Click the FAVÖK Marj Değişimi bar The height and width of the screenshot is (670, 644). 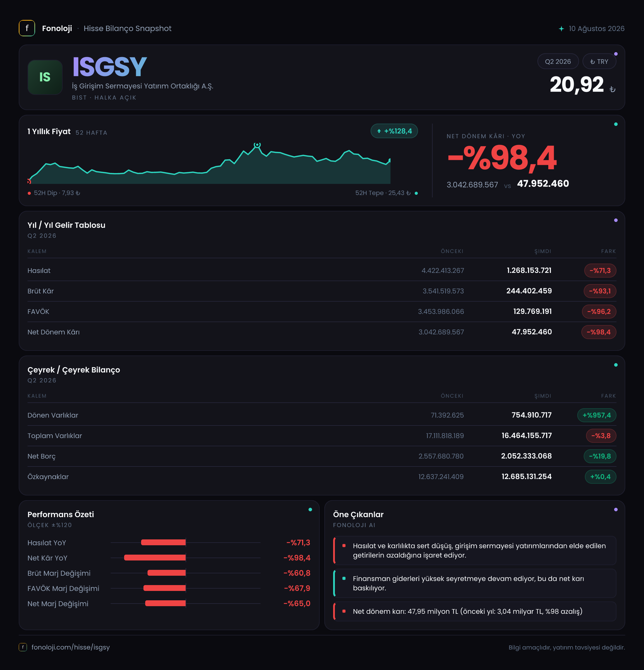[164, 588]
